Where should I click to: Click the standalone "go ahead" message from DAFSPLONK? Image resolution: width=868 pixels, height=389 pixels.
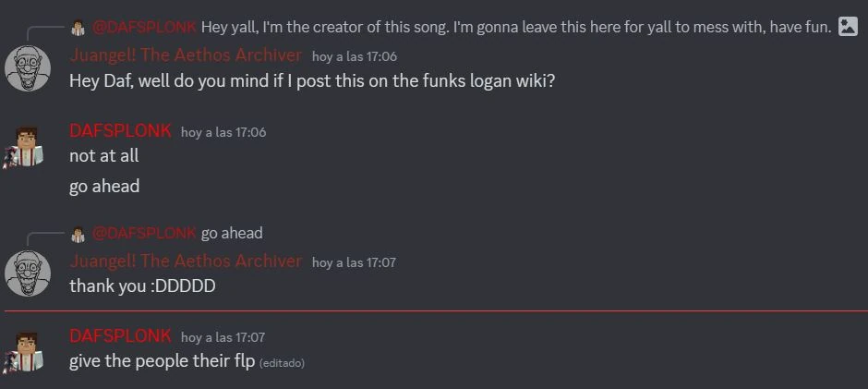coord(104,187)
